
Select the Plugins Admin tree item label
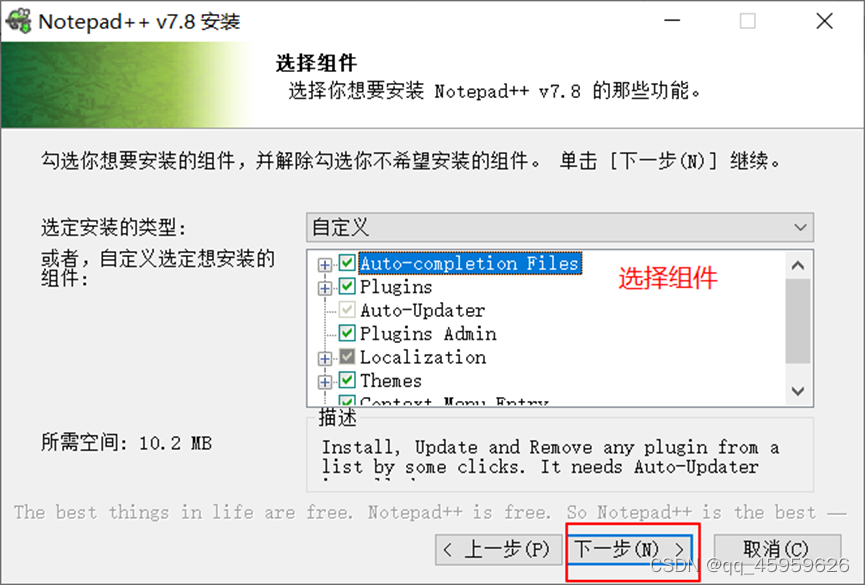coord(428,334)
